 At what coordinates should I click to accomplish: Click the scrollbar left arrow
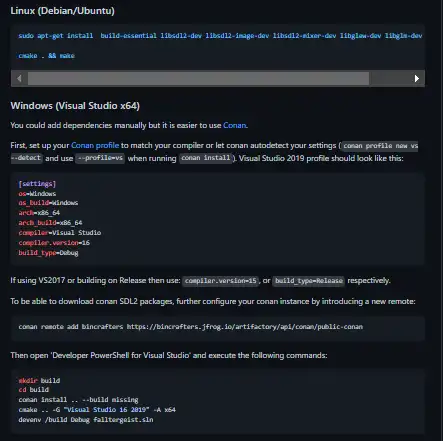pyautogui.click(x=19, y=78)
